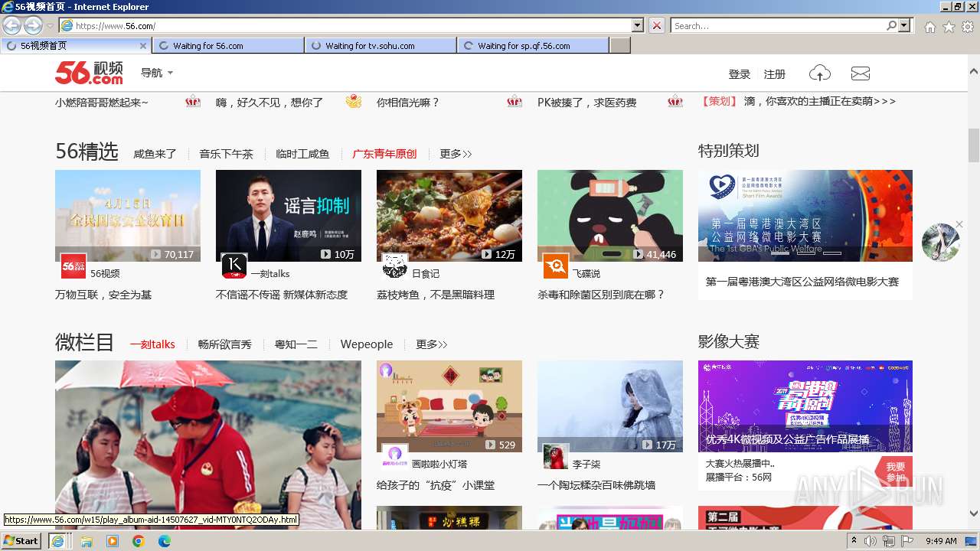980x551 pixels.
Task: Expand the recent pages dropdown arrow
Action: (x=50, y=26)
